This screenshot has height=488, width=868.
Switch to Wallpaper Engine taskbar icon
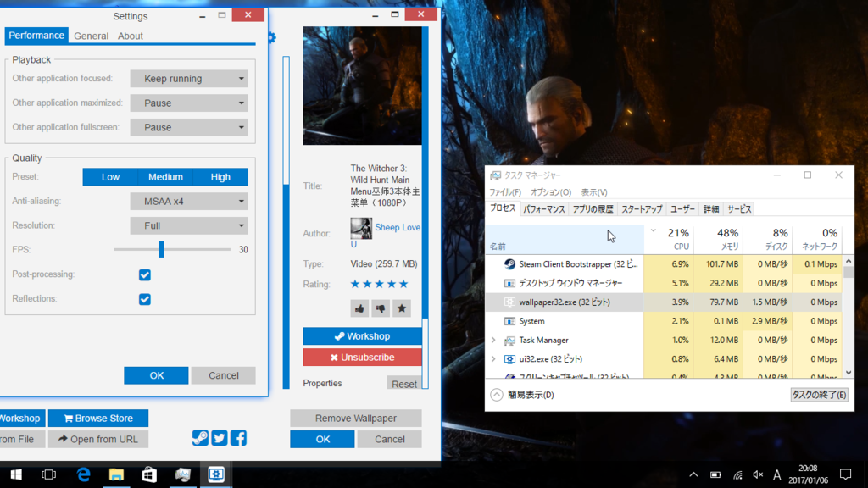click(216, 474)
